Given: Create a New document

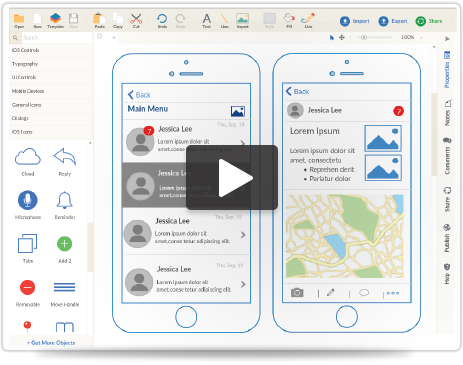Looking at the screenshot, I should [x=37, y=21].
